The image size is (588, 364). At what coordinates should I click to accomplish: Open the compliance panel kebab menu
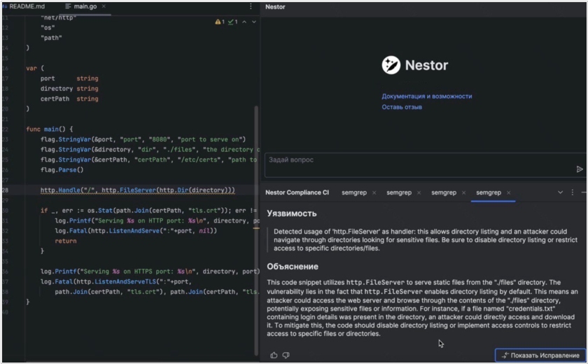point(573,192)
